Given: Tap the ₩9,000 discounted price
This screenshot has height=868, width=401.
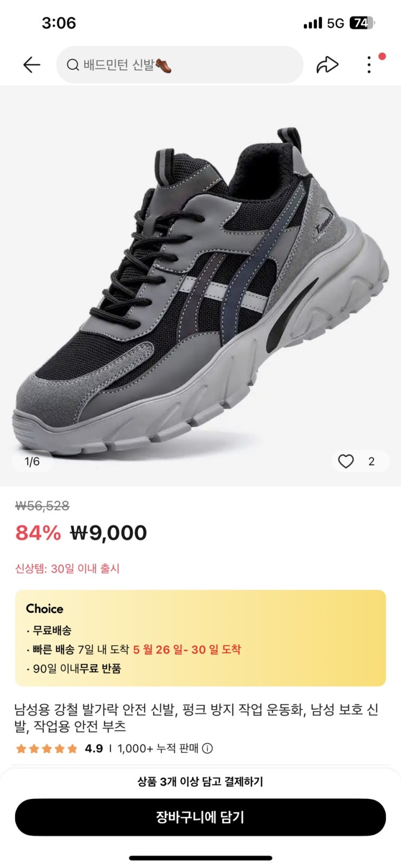Looking at the screenshot, I should coord(108,533).
